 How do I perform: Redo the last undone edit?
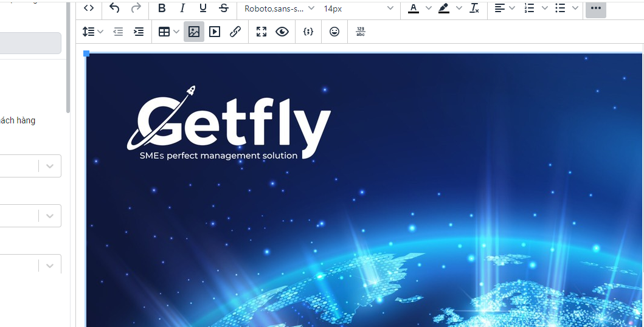(136, 9)
